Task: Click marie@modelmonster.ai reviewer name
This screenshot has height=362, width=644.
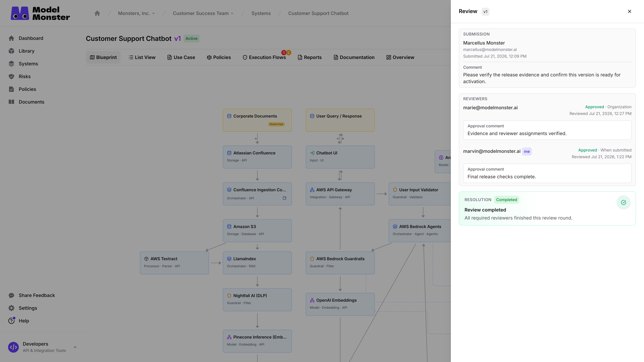Action: tap(490, 108)
